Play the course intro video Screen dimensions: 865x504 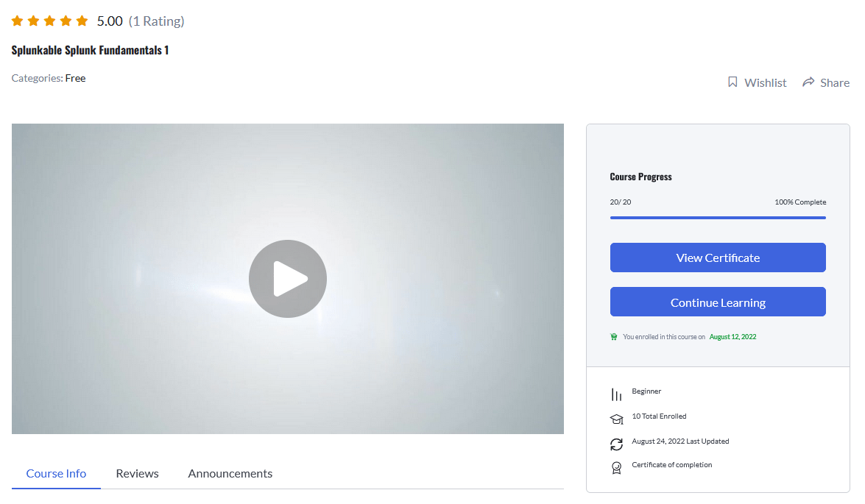coord(287,278)
